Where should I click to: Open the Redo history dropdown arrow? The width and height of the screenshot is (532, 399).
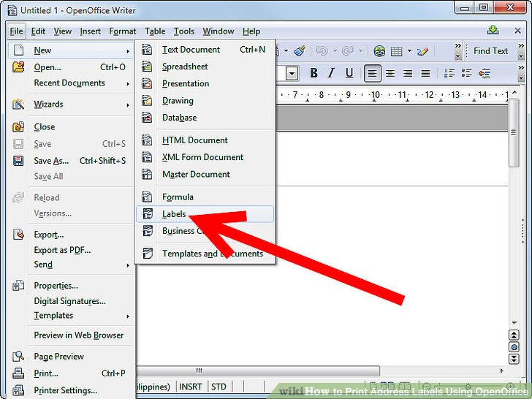point(361,51)
